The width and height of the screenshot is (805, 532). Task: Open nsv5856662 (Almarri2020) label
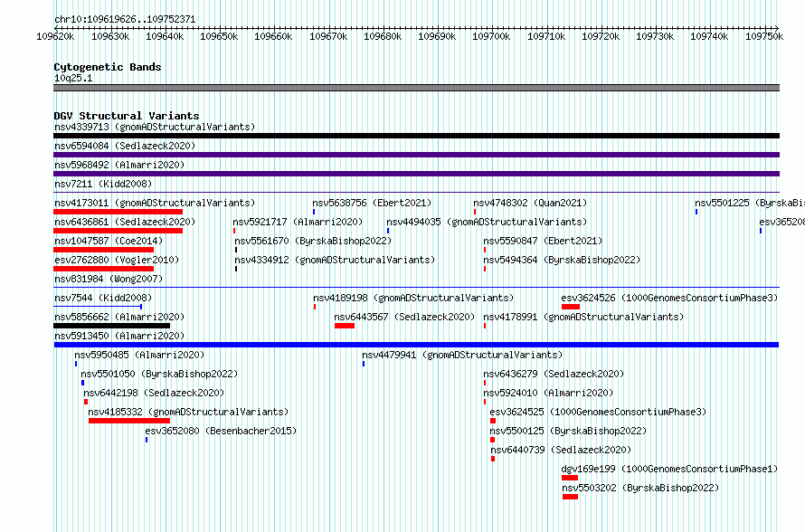click(x=119, y=317)
